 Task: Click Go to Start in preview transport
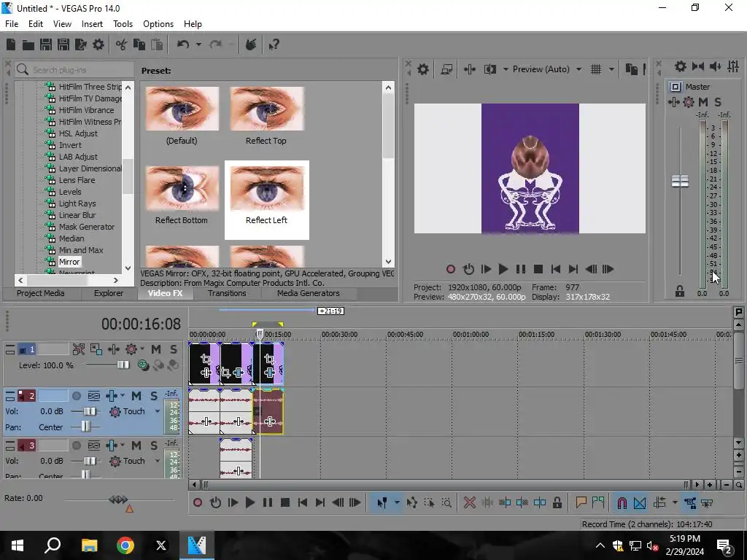click(x=555, y=270)
